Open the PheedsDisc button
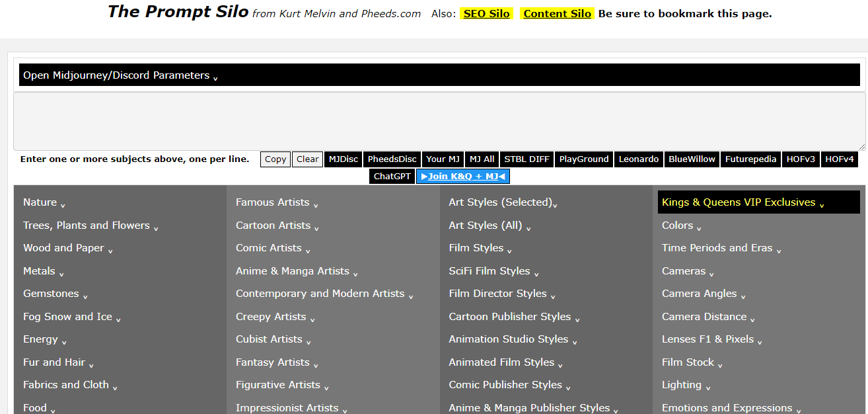Screen dimensions: 868x414 (x=392, y=159)
